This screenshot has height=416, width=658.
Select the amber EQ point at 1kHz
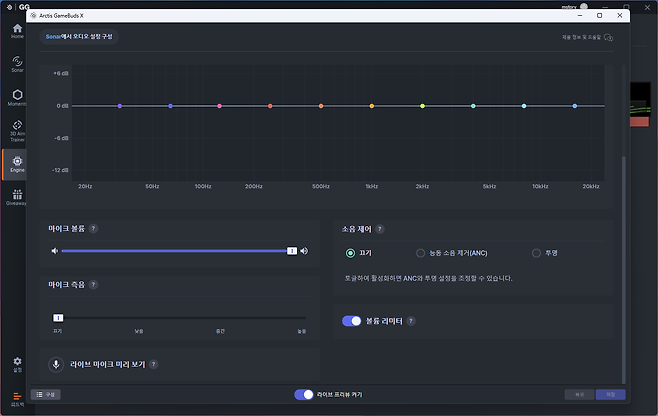(372, 106)
